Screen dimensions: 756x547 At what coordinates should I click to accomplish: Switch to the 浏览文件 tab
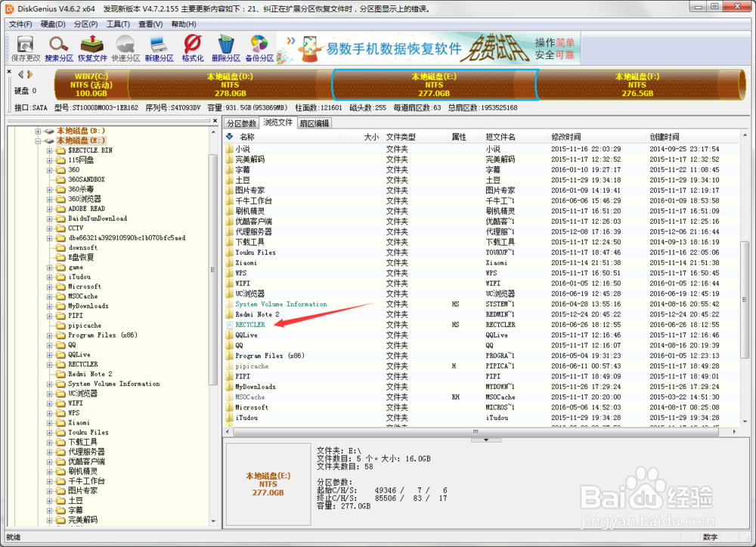point(277,123)
